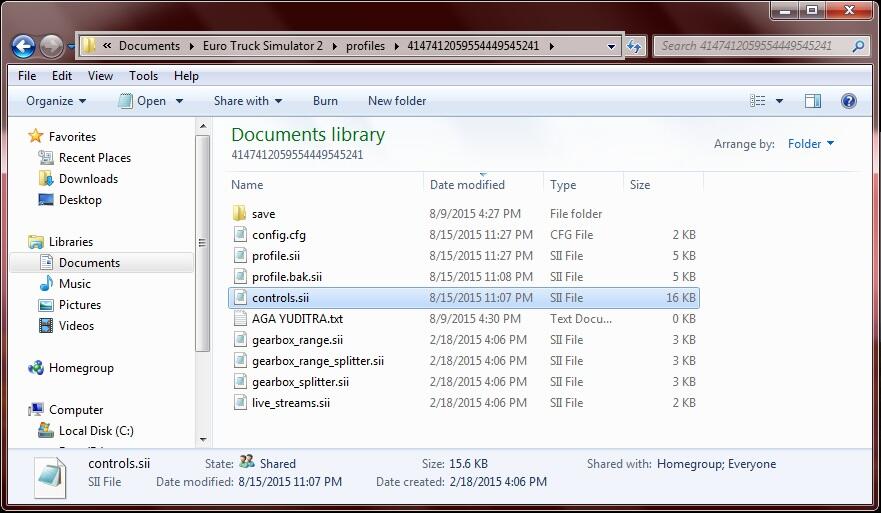Image resolution: width=881 pixels, height=513 pixels.
Task: Click the AGA YUDITRA.txt file icon
Action: pos(239,319)
